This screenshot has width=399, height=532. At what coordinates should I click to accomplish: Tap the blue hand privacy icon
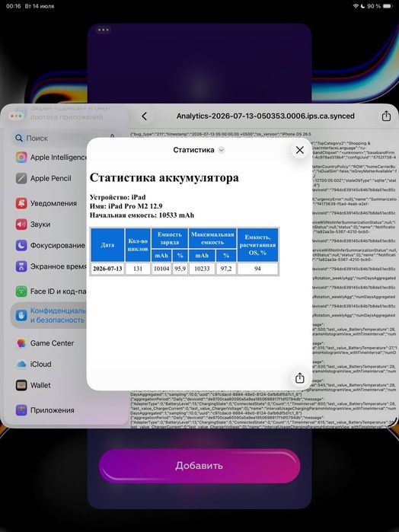[x=21, y=315]
